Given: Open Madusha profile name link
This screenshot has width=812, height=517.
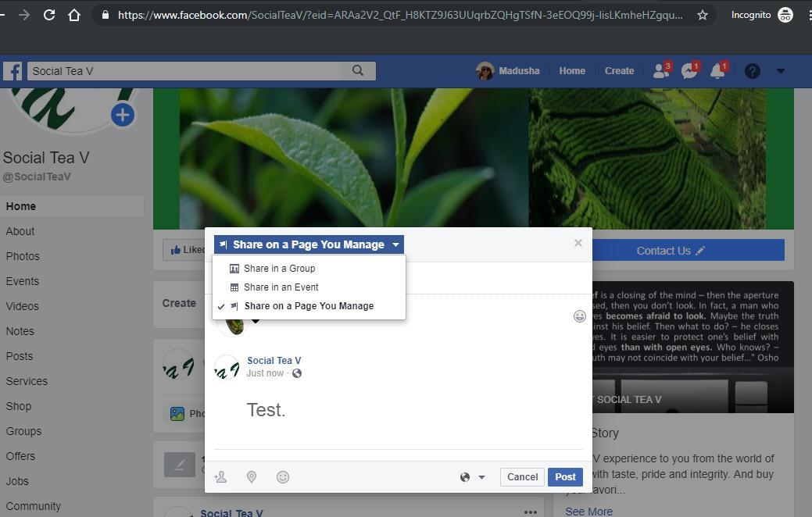Looking at the screenshot, I should click(x=519, y=71).
